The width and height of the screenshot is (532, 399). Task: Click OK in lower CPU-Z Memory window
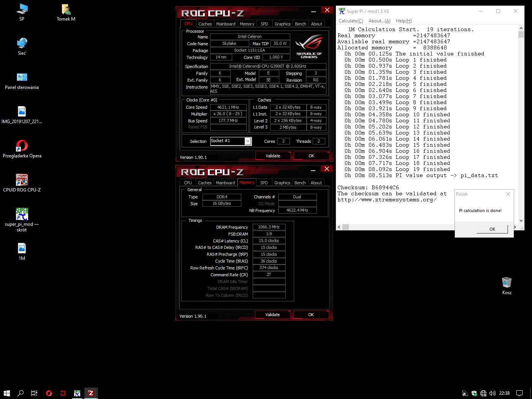click(x=311, y=315)
